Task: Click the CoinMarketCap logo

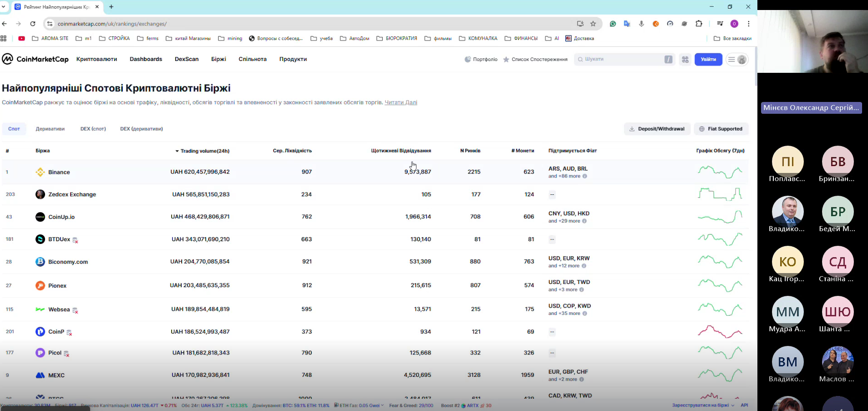Action: [x=35, y=59]
